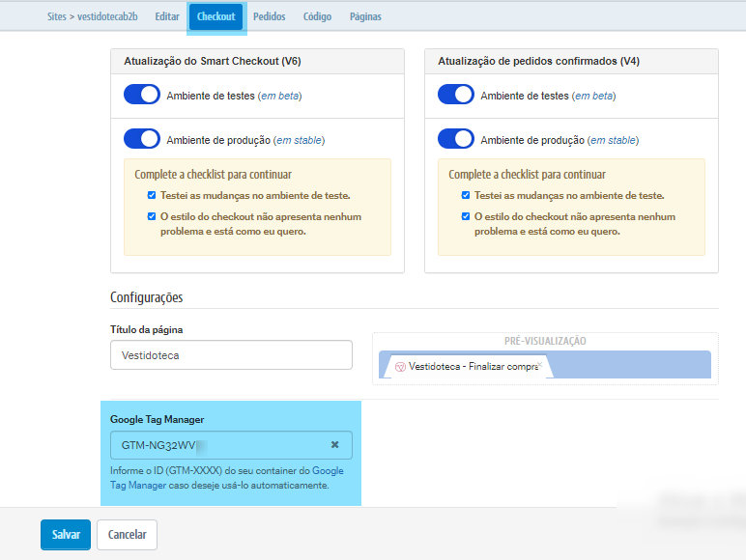Image resolution: width=746 pixels, height=560 pixels.
Task: Click the Título da página input field
Action: coord(231,354)
